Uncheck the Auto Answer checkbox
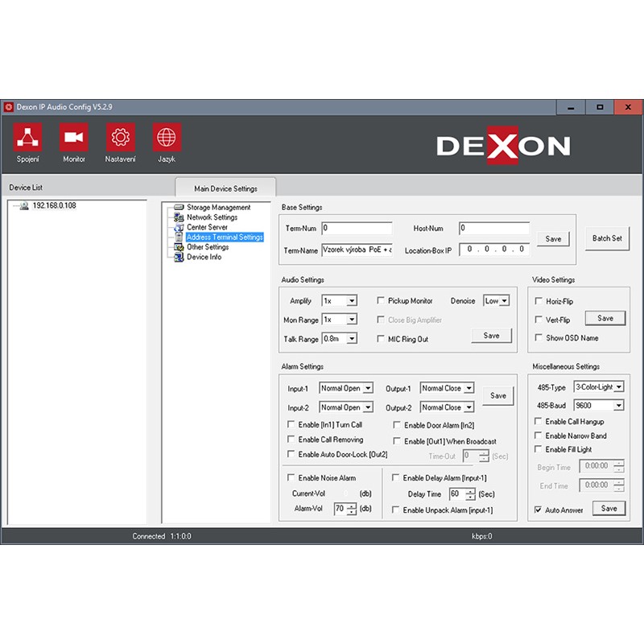 [539, 510]
